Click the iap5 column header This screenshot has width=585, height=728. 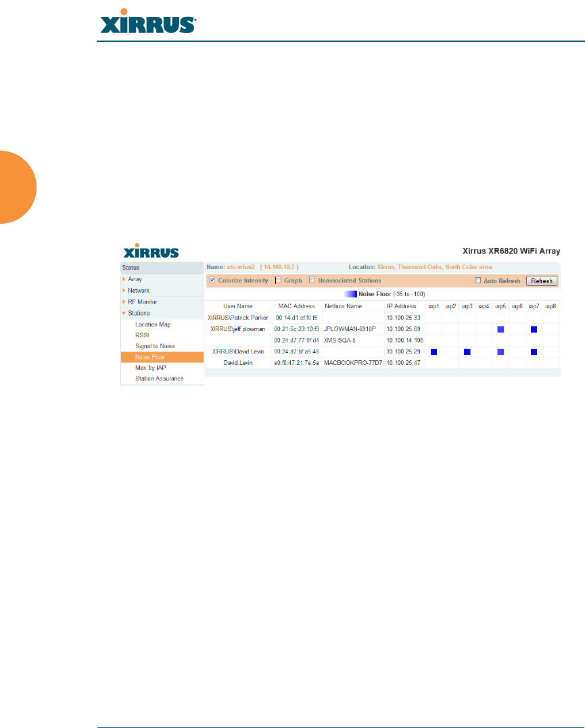click(x=500, y=306)
